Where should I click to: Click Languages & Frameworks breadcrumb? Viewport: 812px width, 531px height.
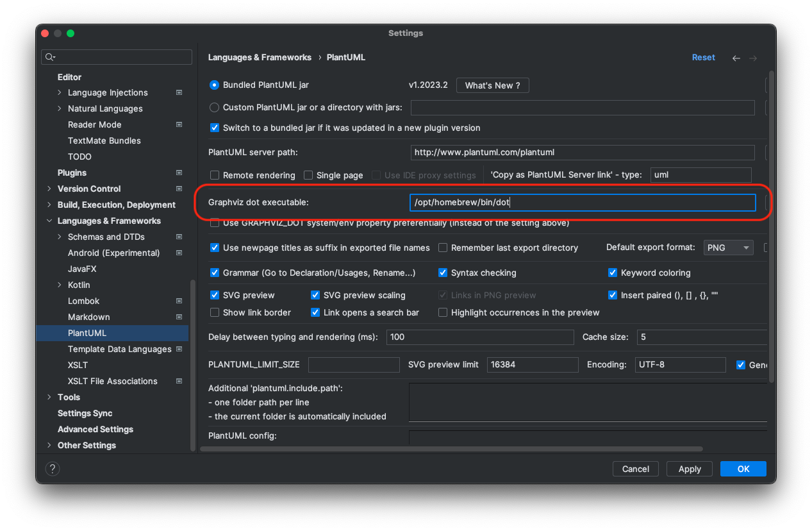260,57
